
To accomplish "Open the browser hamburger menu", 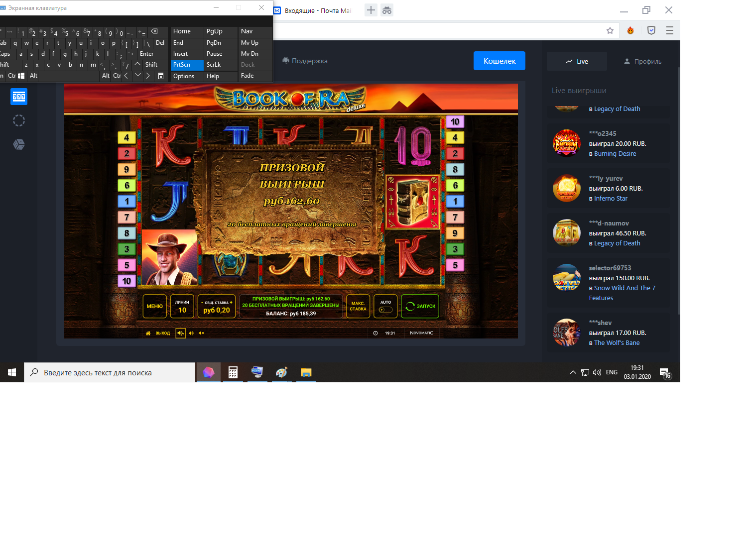I will click(670, 30).
